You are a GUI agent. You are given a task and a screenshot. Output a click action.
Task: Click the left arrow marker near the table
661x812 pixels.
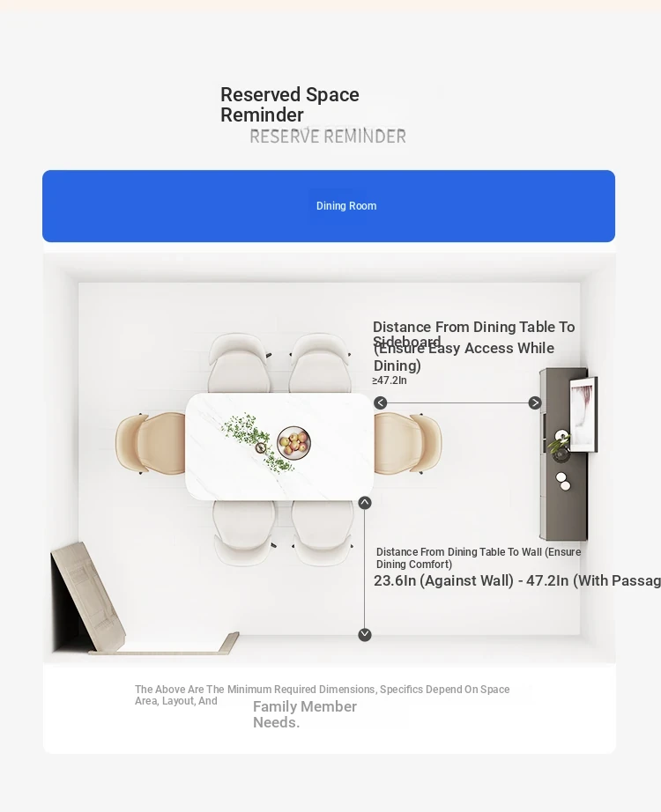point(380,402)
